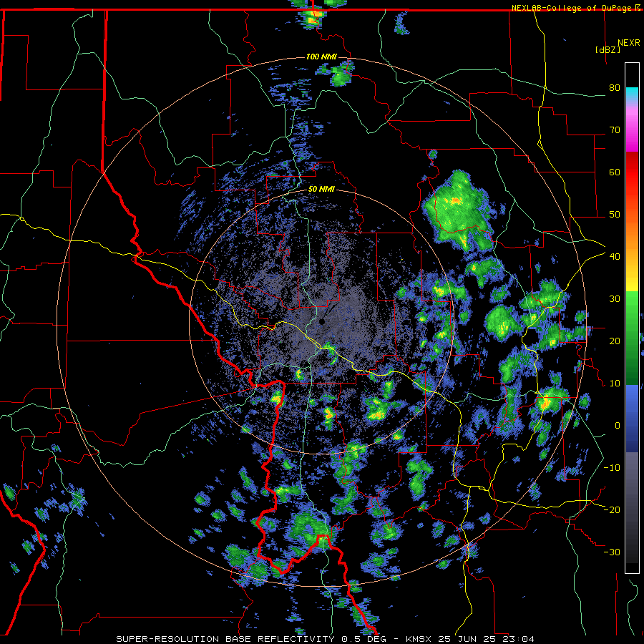644x644 pixels.
Task: Click the 30 value on the dBZ scale
Action: [615, 298]
